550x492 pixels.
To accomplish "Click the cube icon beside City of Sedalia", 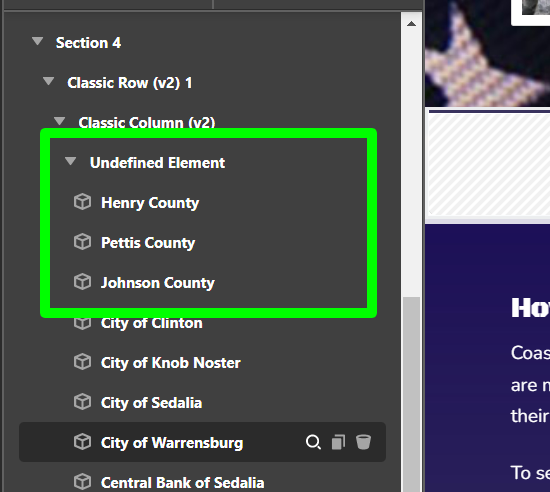I will tap(82, 402).
